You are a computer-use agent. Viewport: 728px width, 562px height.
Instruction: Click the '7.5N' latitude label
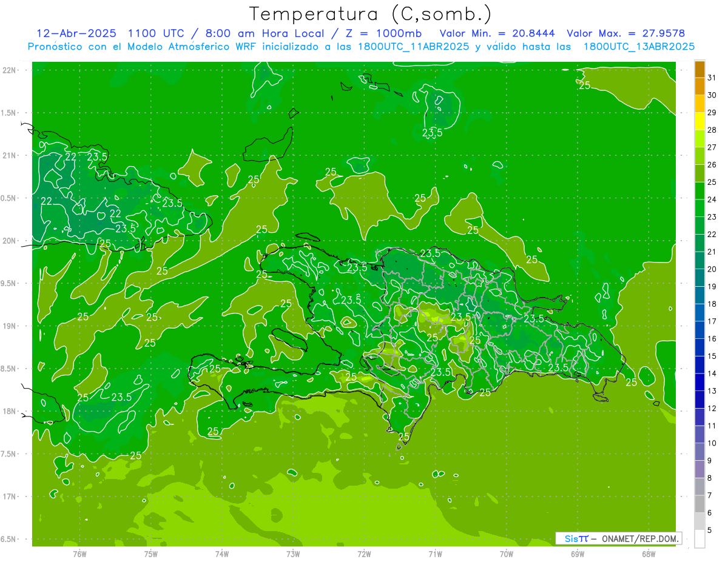[x=9, y=454]
